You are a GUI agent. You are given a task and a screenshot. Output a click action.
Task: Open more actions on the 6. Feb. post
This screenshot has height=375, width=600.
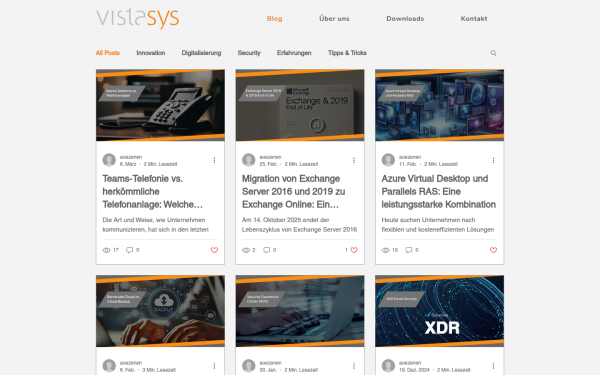click(214, 366)
